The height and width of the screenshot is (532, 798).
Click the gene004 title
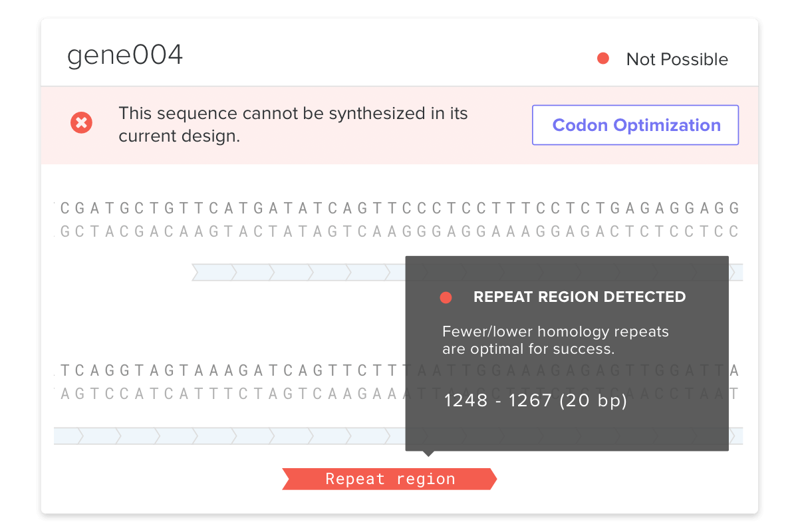(x=125, y=56)
